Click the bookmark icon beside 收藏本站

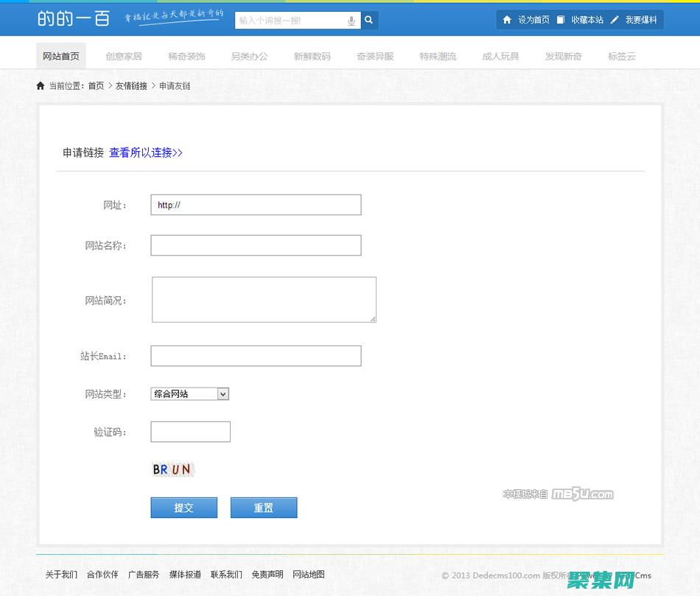[561, 20]
